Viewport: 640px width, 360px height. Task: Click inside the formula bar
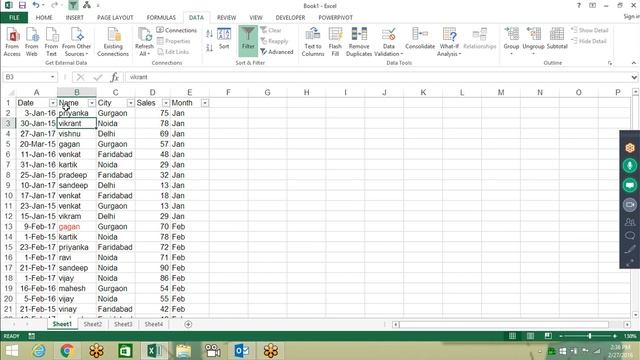click(x=378, y=77)
